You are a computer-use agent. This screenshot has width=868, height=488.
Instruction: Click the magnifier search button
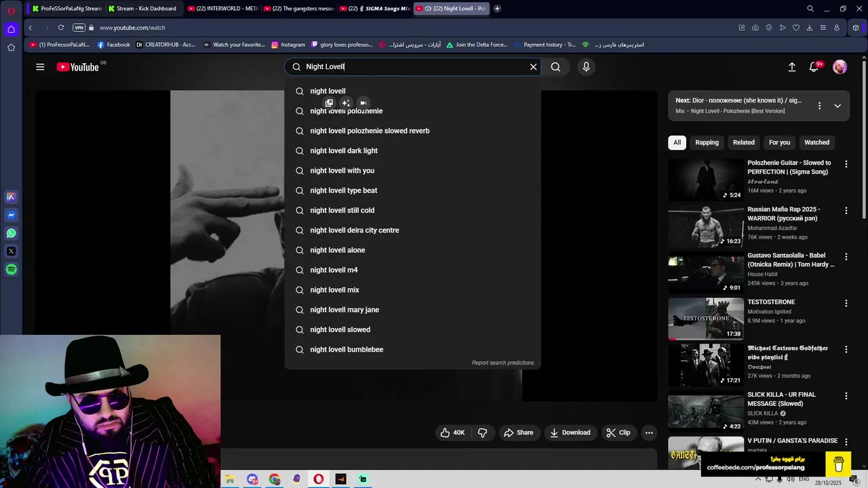(x=555, y=66)
